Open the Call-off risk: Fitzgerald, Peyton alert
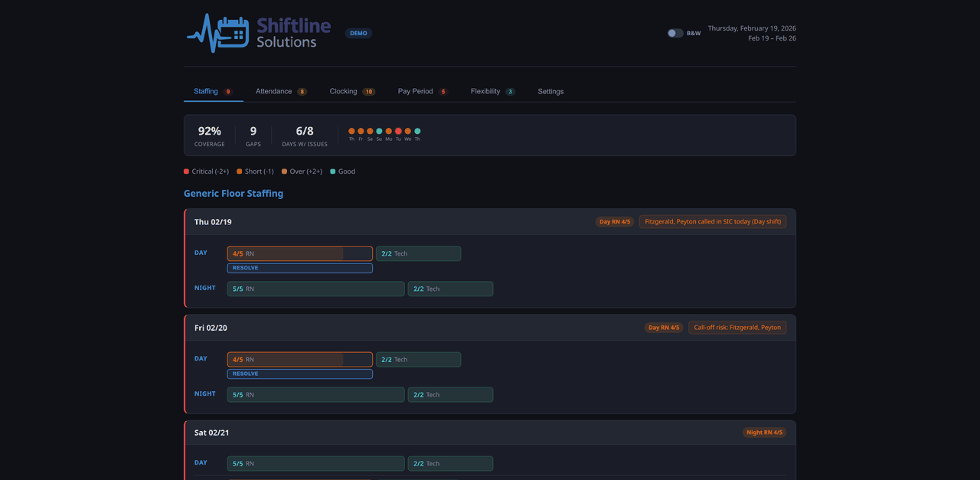Viewport: 980px width, 480px height. point(737,328)
